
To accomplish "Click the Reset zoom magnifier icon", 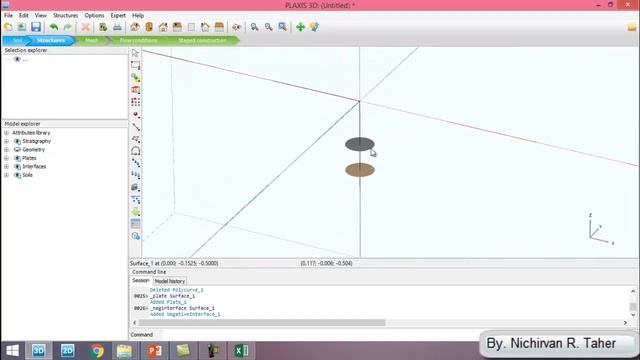I will click(282, 27).
